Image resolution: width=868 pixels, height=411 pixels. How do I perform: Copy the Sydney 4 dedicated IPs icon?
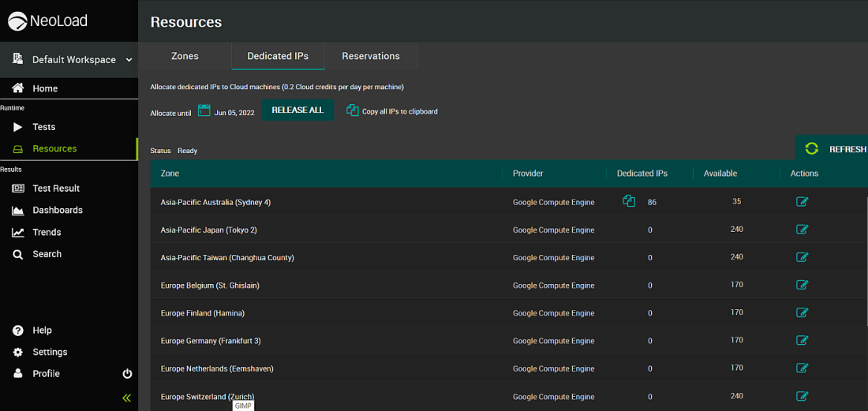pyautogui.click(x=629, y=201)
